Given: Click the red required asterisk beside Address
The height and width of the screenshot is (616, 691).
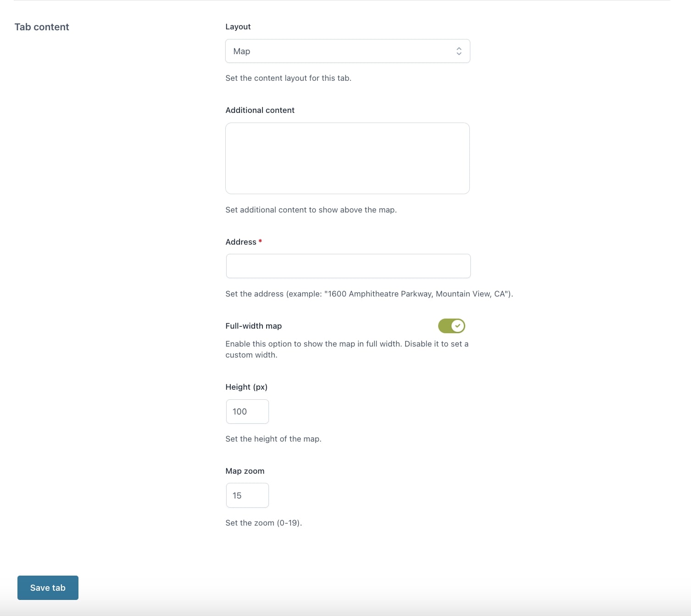Looking at the screenshot, I should pos(260,241).
